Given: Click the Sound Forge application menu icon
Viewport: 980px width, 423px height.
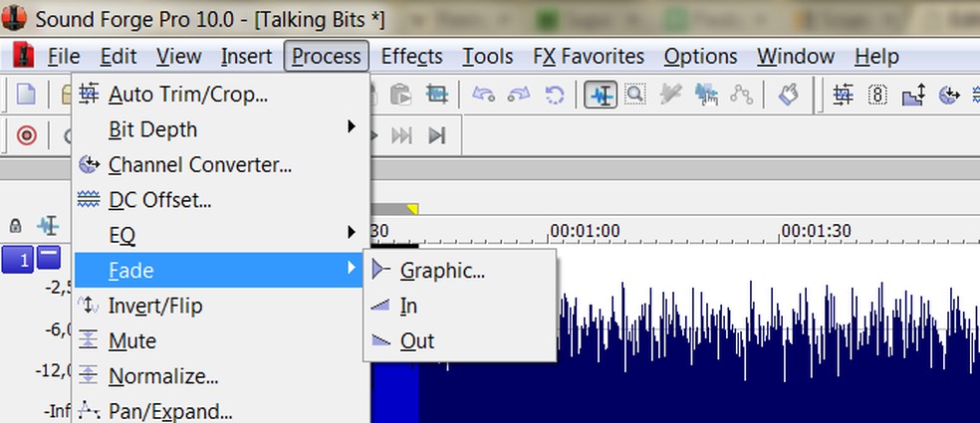Looking at the screenshot, I should coord(23,56).
